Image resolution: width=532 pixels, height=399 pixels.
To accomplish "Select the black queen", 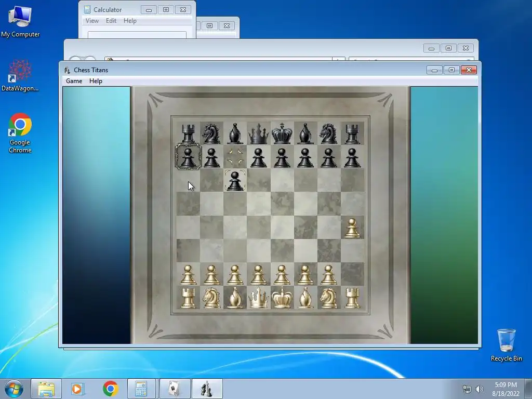I will pyautogui.click(x=259, y=134).
